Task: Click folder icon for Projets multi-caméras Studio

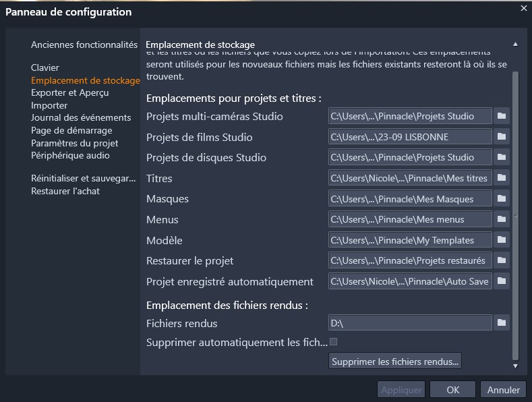Action: point(502,116)
